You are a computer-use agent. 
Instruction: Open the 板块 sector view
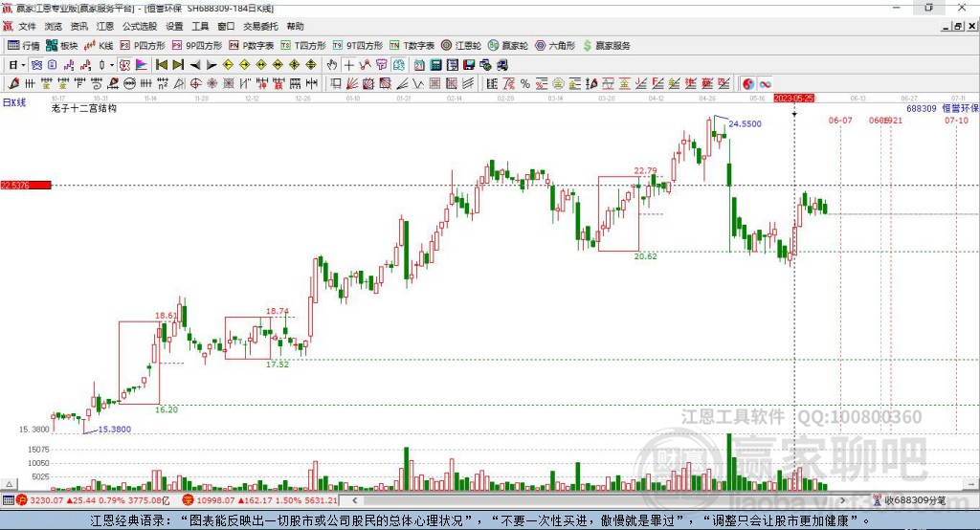coord(61,46)
